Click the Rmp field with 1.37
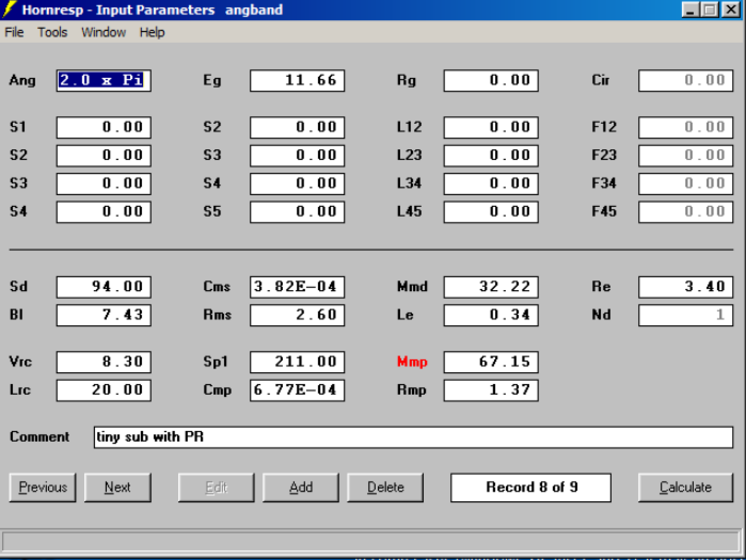Viewport: 746px width, 560px height. (491, 390)
